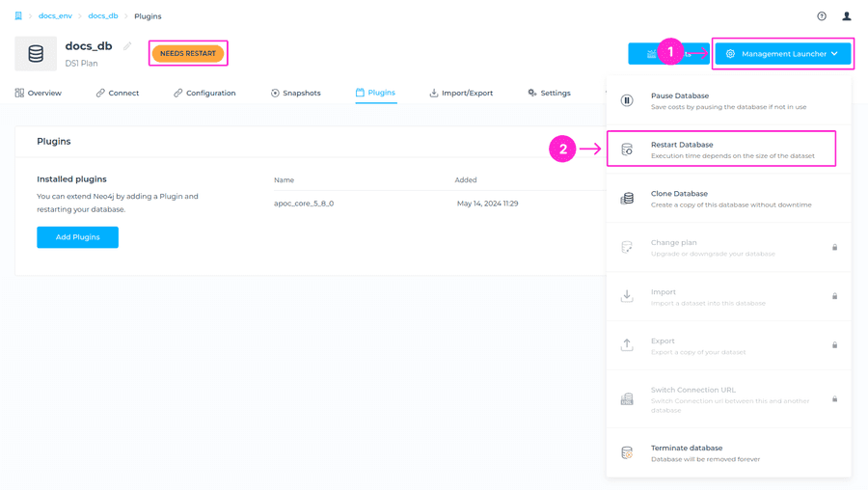
Task: Open the Snapshots tab
Action: tap(295, 94)
